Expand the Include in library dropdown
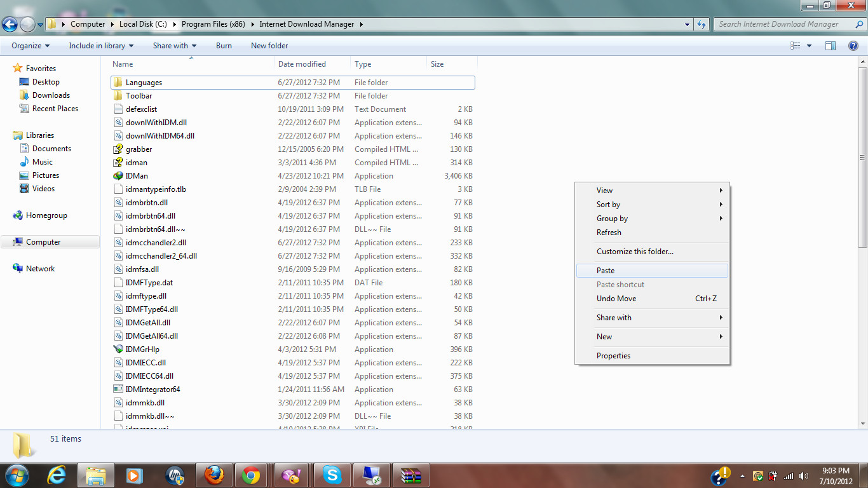The height and width of the screenshot is (488, 868). click(101, 46)
